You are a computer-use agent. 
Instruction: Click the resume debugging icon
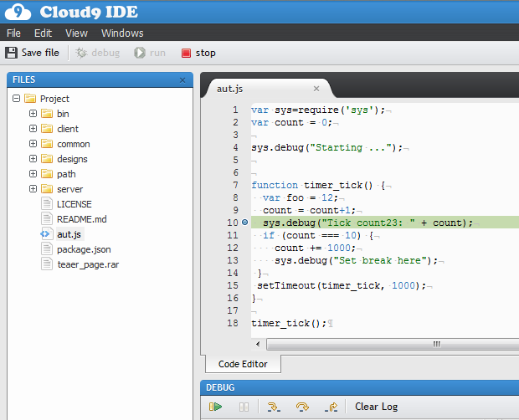[216, 407]
